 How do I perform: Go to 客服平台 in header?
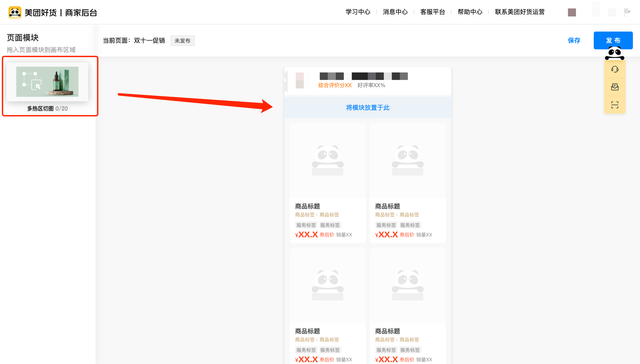433,12
